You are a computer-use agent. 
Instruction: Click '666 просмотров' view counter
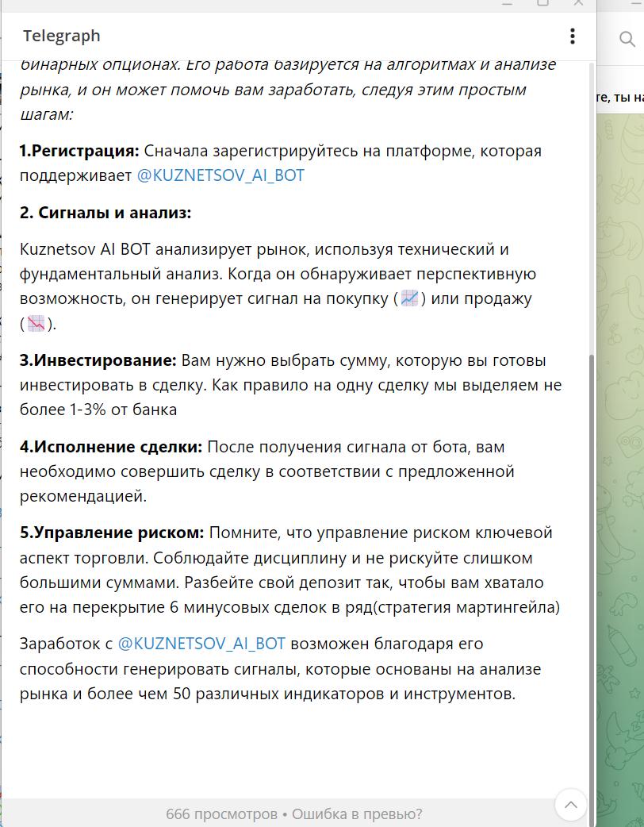222,814
